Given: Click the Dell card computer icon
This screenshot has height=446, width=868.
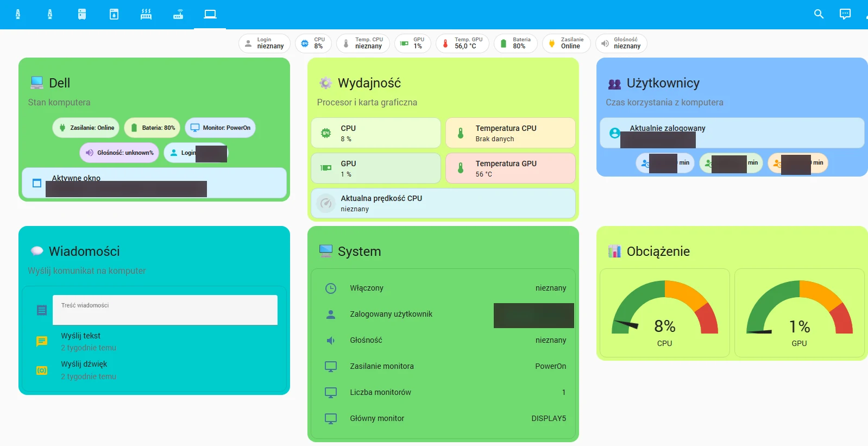Looking at the screenshot, I should point(37,83).
